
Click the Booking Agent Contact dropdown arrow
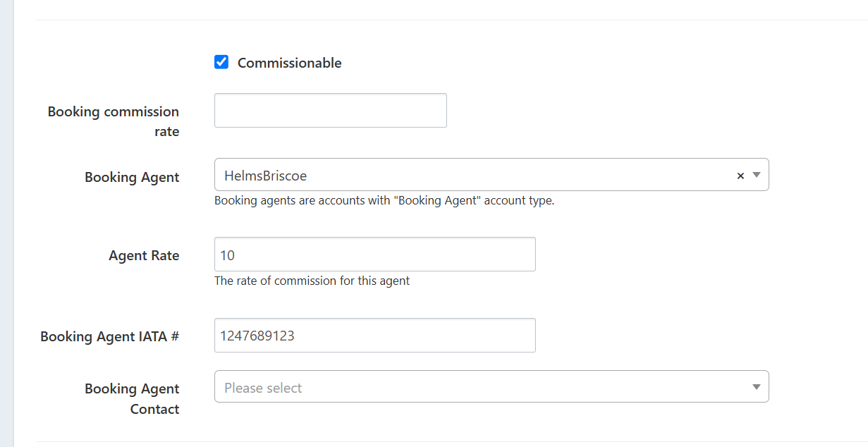point(757,387)
